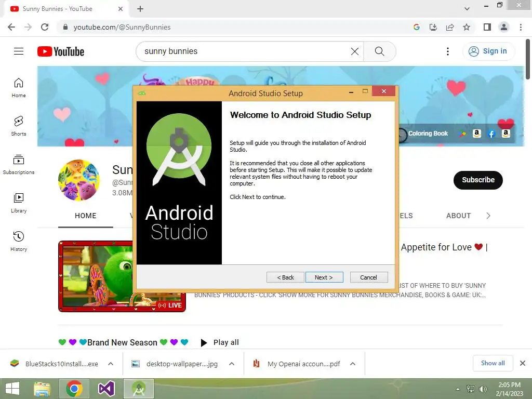Expand options for desktop-wallpaper jpg download
The width and height of the screenshot is (532, 399).
pos(232,364)
